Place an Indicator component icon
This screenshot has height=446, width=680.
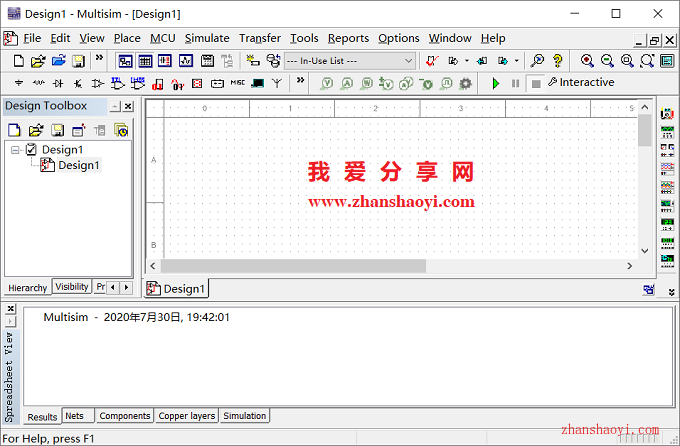197,83
